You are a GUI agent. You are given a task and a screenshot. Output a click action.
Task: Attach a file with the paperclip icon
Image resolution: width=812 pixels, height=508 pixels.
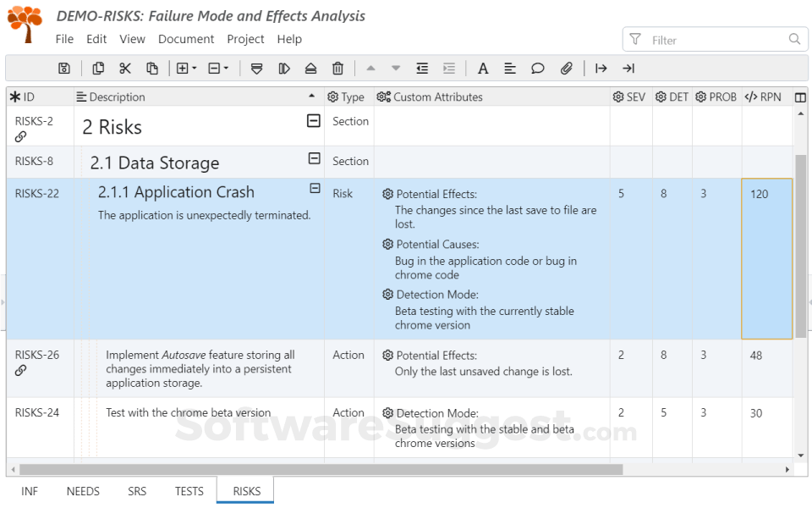click(x=567, y=69)
